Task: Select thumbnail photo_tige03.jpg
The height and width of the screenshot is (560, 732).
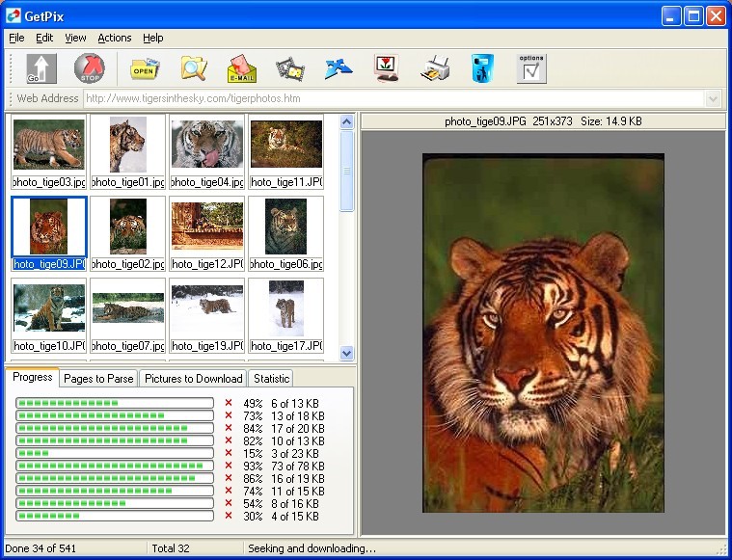Action: coord(48,152)
